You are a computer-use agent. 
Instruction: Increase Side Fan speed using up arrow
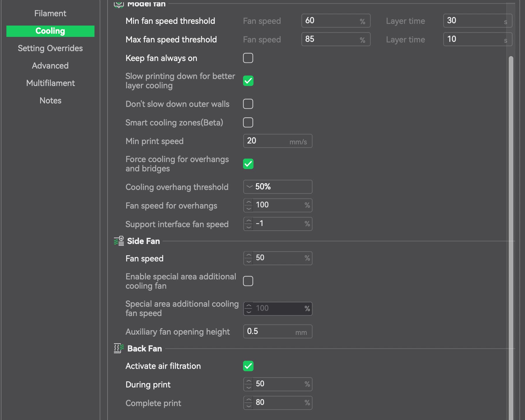coord(249,255)
